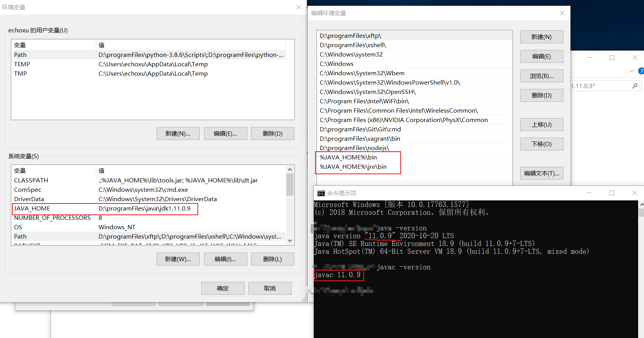644x338 pixels.
Task: Click the search magnifier icon in Explorer window
Action: tap(635, 86)
